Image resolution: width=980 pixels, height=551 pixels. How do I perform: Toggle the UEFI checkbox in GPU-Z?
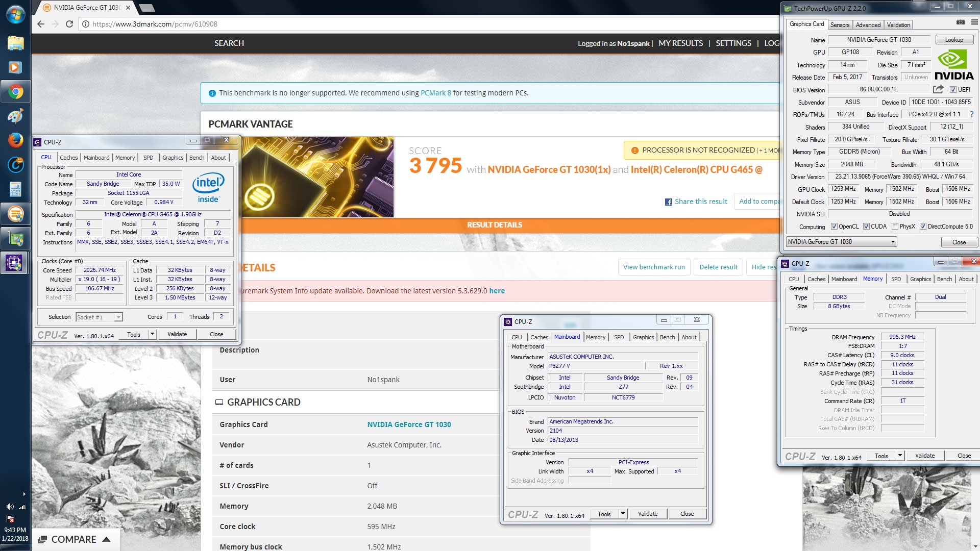[x=952, y=89]
